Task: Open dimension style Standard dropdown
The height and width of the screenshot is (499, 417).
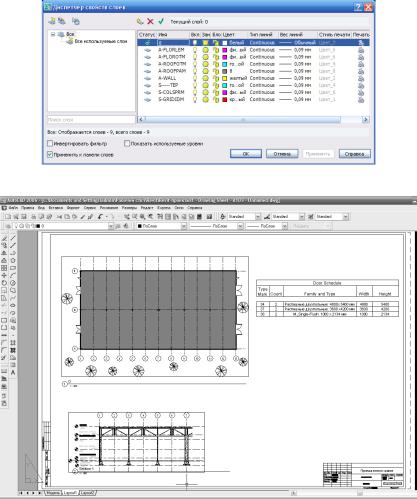Action: tap(302, 217)
